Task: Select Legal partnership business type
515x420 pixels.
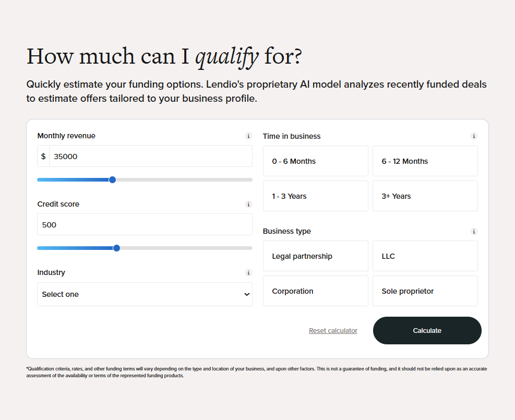Action: pyautogui.click(x=315, y=256)
